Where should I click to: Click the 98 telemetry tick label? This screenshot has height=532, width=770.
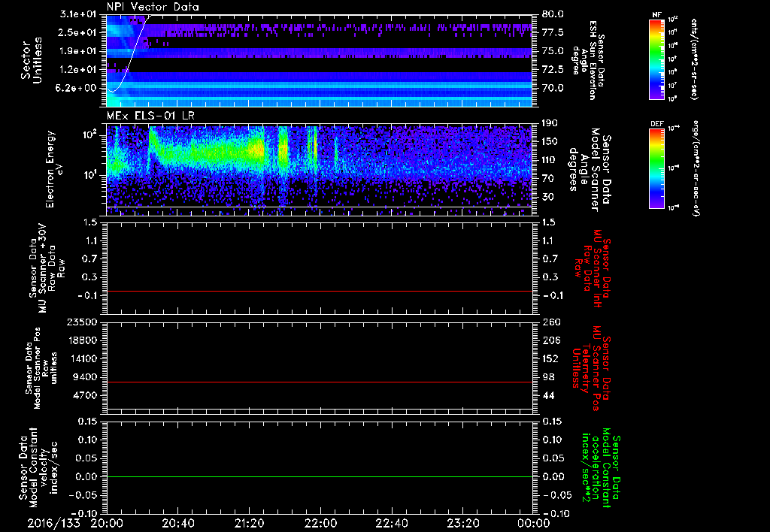point(547,377)
